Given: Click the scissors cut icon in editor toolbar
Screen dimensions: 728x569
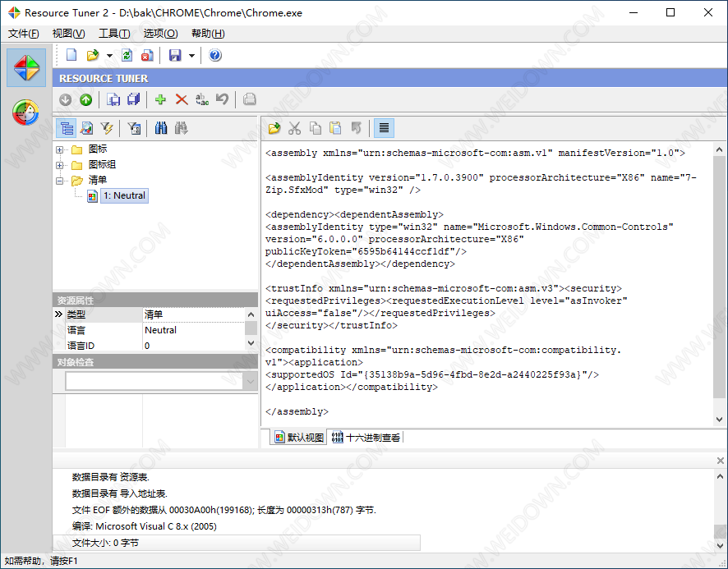Looking at the screenshot, I should coord(294,128).
